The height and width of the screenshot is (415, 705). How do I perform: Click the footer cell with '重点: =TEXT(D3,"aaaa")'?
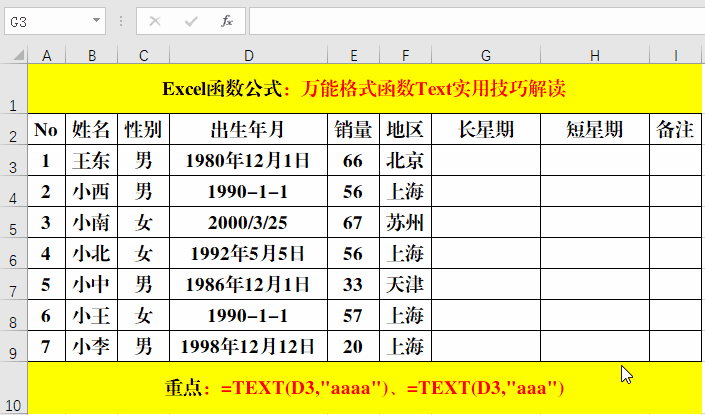(365, 388)
